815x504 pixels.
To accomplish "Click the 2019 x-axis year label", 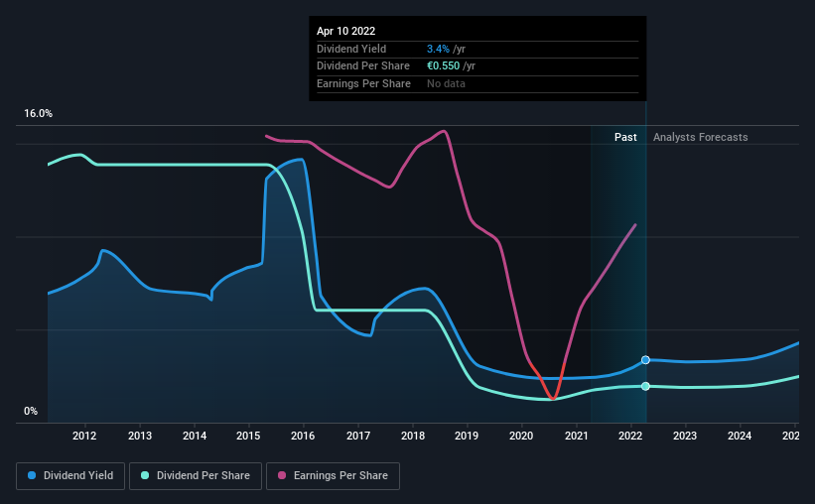I will pyautogui.click(x=467, y=436).
